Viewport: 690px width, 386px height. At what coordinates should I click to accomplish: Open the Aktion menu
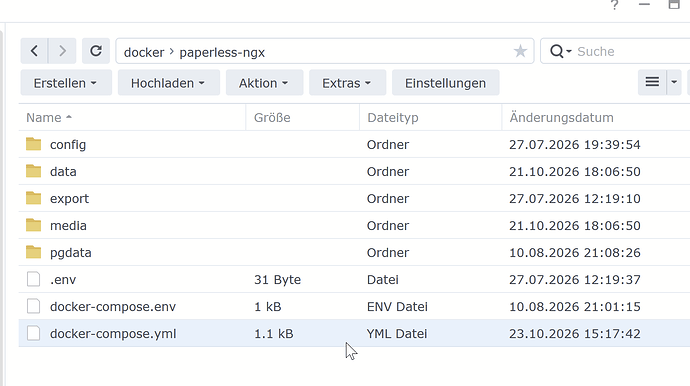click(x=264, y=83)
